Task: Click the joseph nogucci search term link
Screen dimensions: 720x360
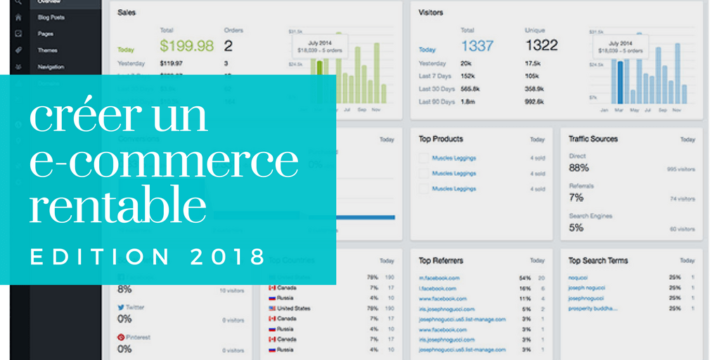Action: 586,288
